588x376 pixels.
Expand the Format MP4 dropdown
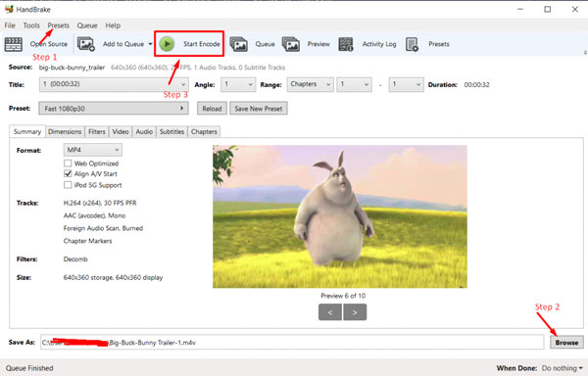[93, 150]
